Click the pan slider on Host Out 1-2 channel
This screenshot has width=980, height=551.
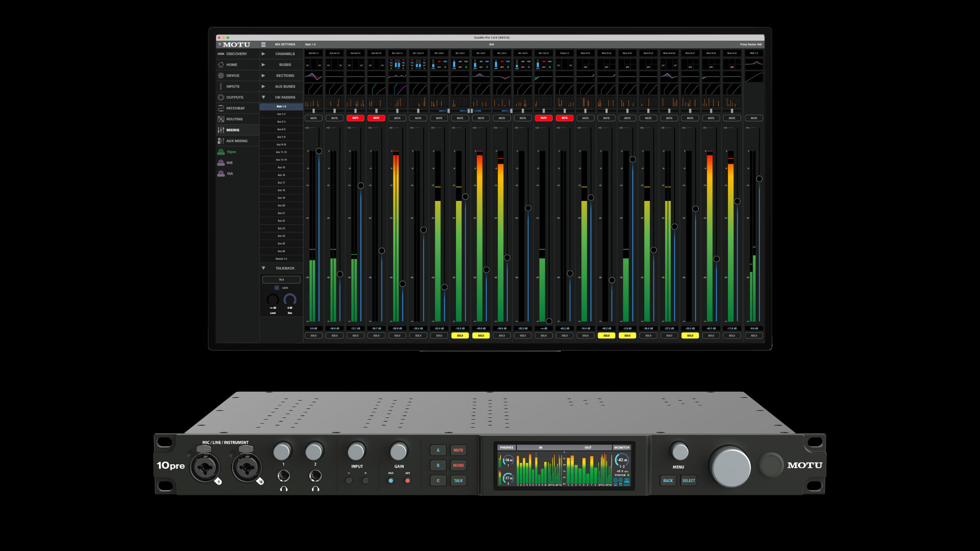tap(313, 111)
